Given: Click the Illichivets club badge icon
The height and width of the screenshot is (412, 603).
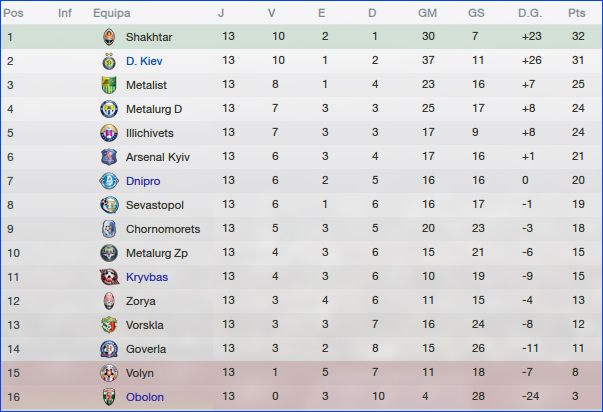Looking at the screenshot, I should (x=108, y=133).
